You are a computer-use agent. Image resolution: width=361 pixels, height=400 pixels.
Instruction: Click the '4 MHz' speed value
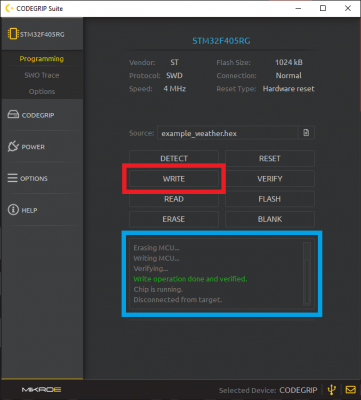coord(175,89)
